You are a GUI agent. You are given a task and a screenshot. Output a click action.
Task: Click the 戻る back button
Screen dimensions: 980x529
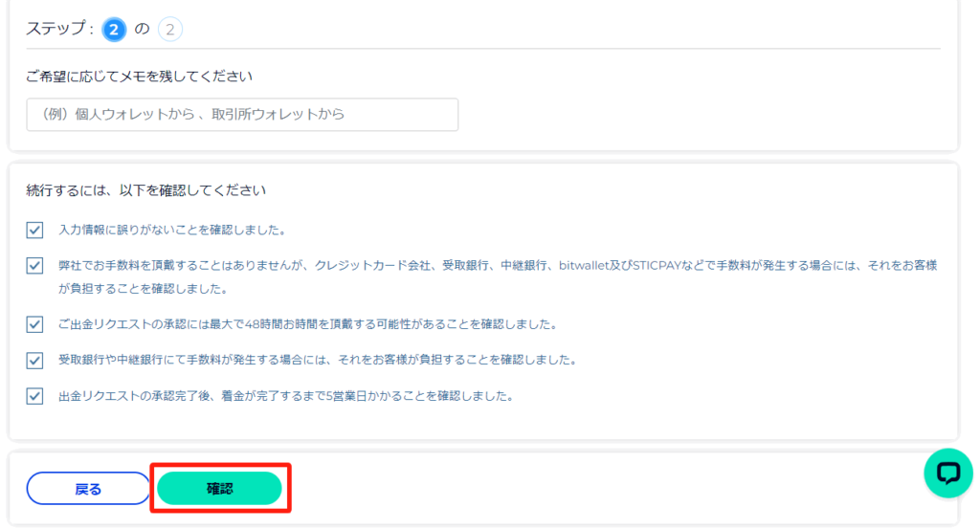[88, 489]
